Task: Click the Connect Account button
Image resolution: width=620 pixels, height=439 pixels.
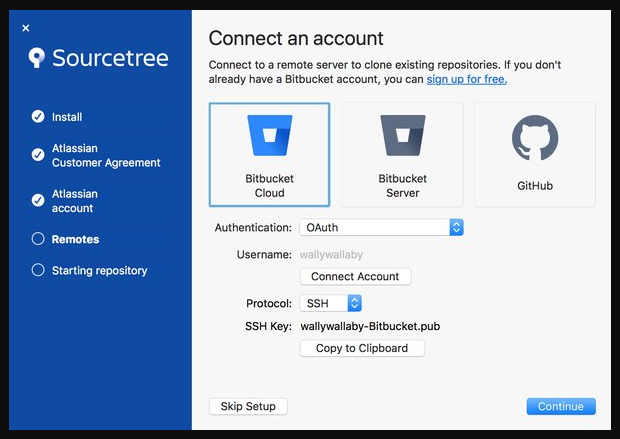Action: [355, 277]
